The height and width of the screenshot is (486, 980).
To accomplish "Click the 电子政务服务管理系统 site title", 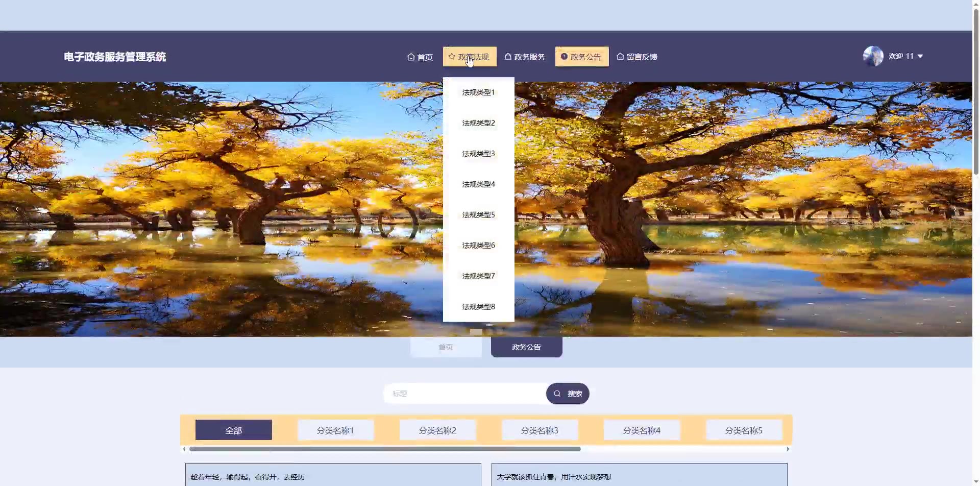I will tap(115, 57).
